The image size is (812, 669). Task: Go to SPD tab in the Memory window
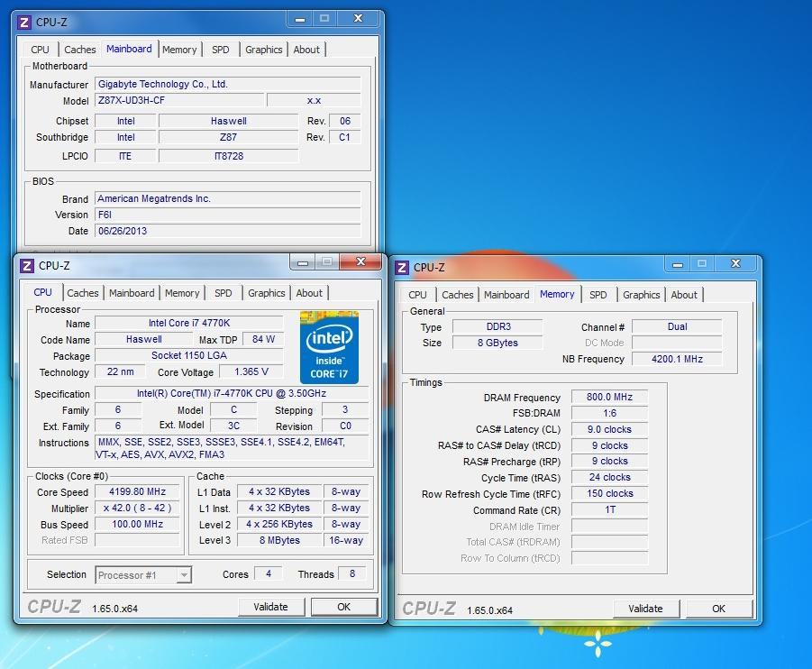click(x=598, y=295)
